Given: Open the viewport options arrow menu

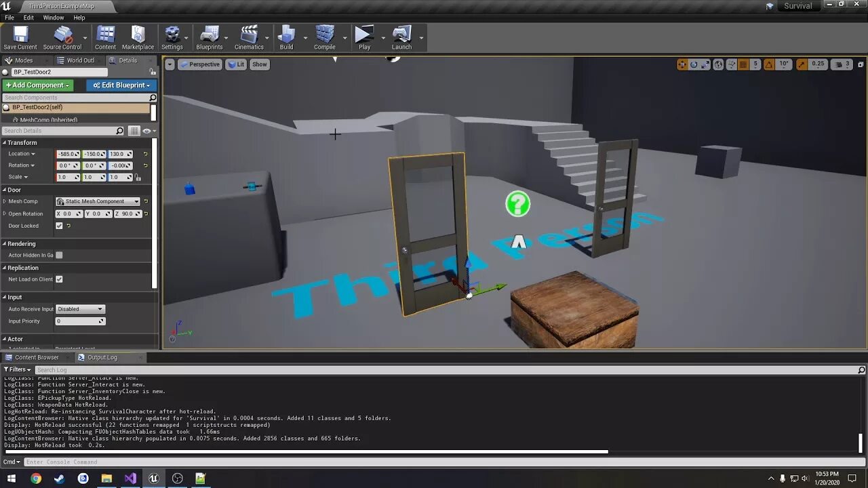Looking at the screenshot, I should pos(170,64).
